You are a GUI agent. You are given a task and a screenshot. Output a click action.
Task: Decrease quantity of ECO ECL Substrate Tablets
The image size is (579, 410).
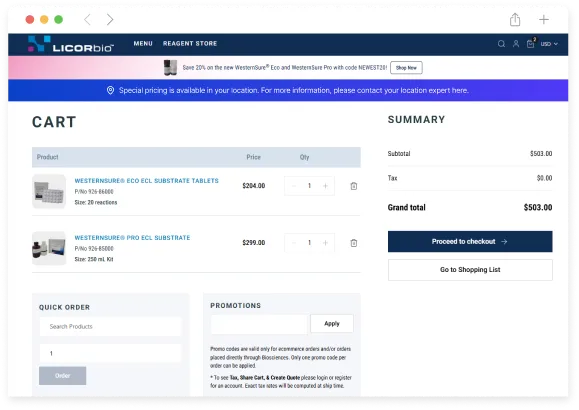[294, 186]
